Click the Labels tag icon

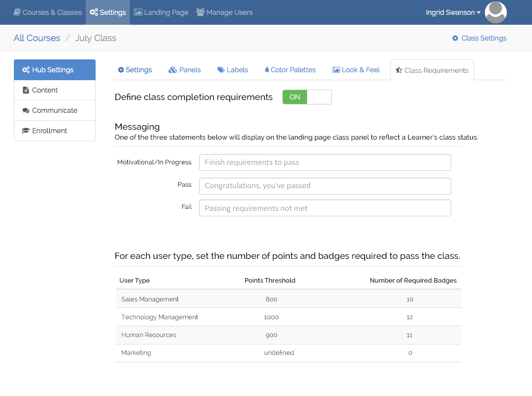pyautogui.click(x=221, y=70)
